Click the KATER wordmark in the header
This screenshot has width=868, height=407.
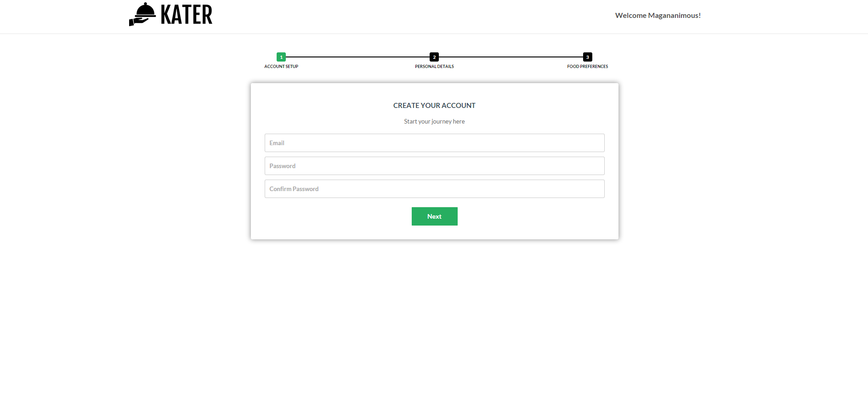pos(187,15)
